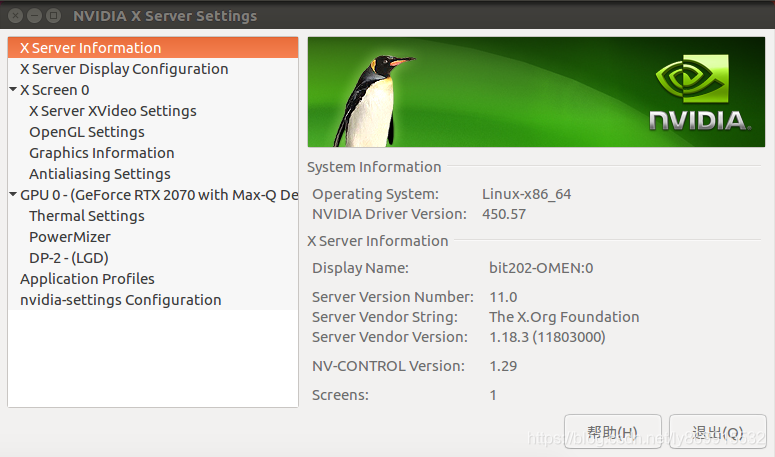Image resolution: width=775 pixels, height=457 pixels.
Task: Click the 退出(Q) quit button
Action: [x=718, y=432]
